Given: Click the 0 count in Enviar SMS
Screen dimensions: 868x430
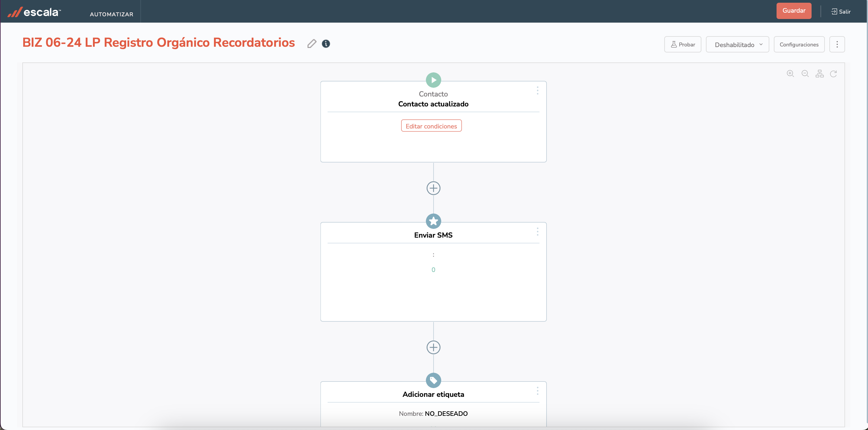Looking at the screenshot, I should click(433, 270).
